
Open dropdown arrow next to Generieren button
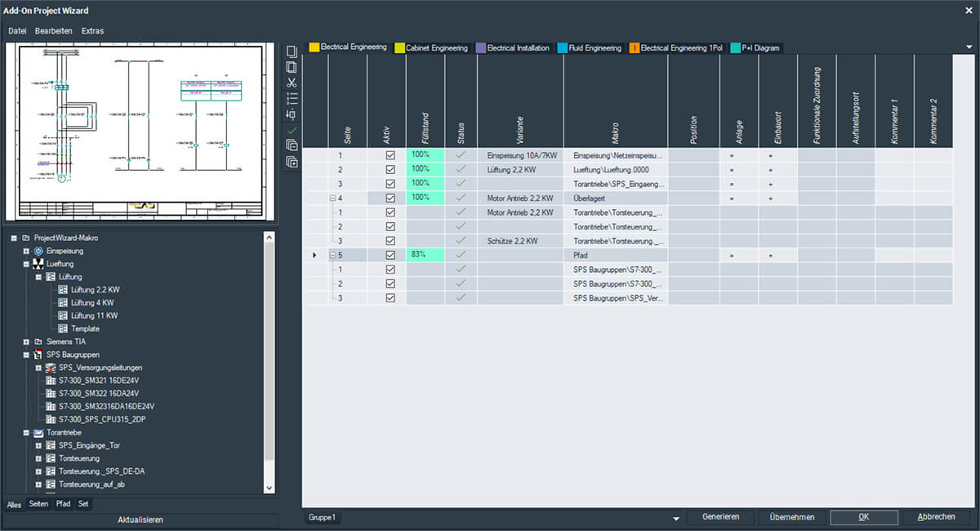675,518
